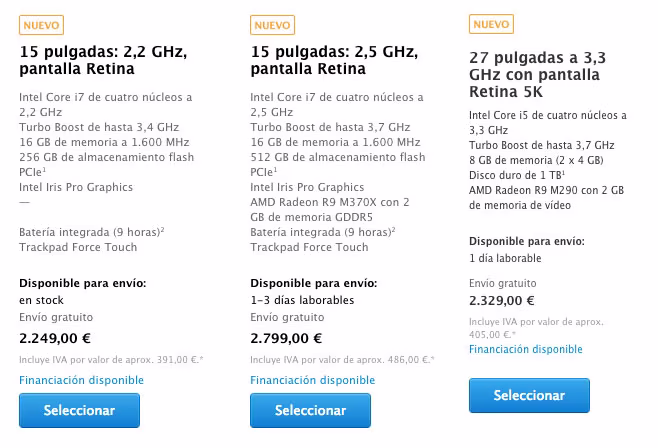Select the 15-inch 2,5 GHz model
Screen dimensions: 658x448
[x=311, y=410]
